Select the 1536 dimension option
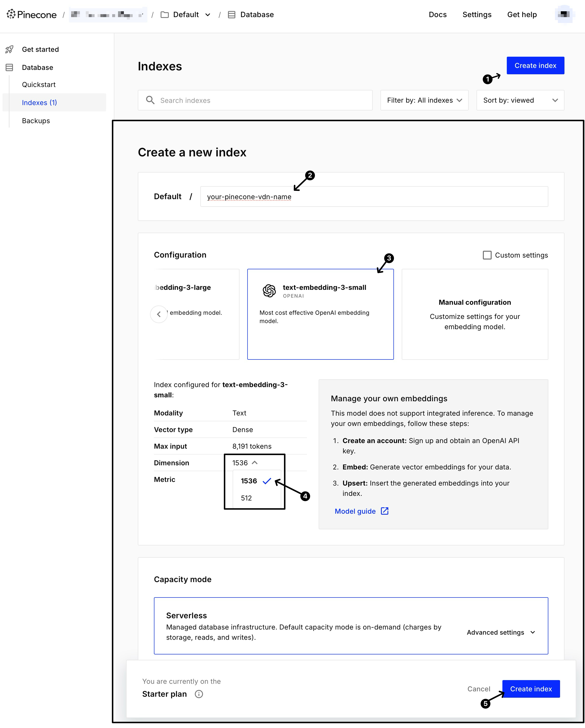Image resolution: width=585 pixels, height=728 pixels. (249, 481)
